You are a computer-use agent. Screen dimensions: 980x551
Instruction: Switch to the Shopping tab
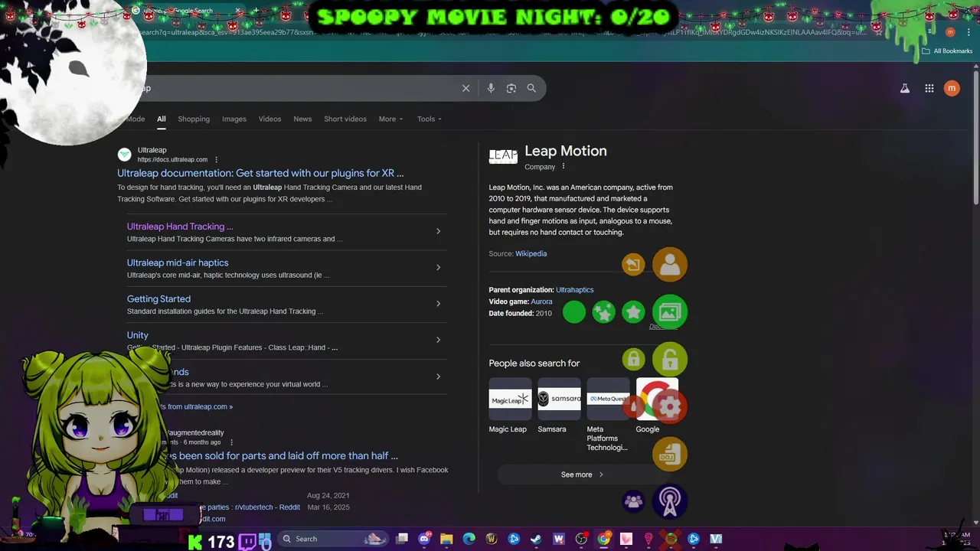click(194, 119)
